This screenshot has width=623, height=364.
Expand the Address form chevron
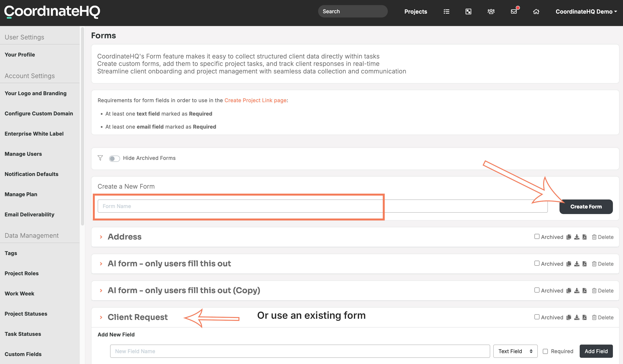(x=101, y=237)
